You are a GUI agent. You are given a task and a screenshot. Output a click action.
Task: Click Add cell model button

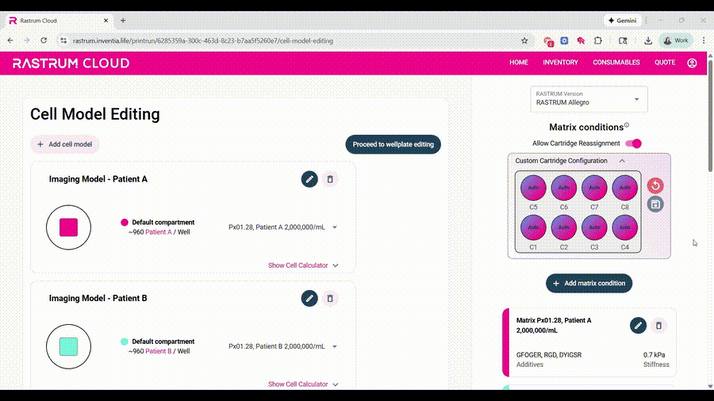coord(65,144)
